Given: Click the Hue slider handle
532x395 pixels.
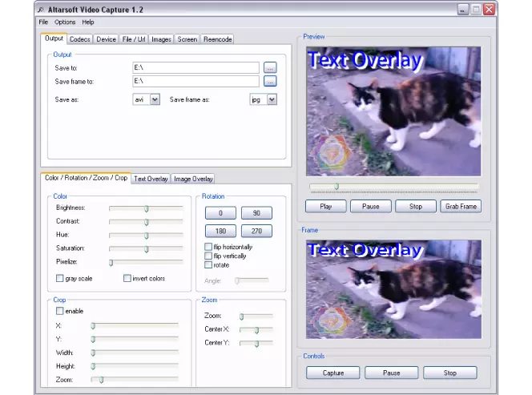Looking at the screenshot, I should point(147,236).
